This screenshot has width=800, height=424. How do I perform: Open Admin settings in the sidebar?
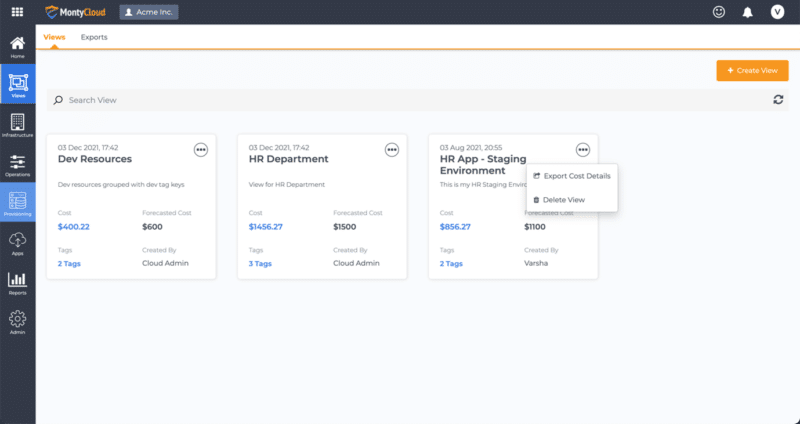pos(17,322)
